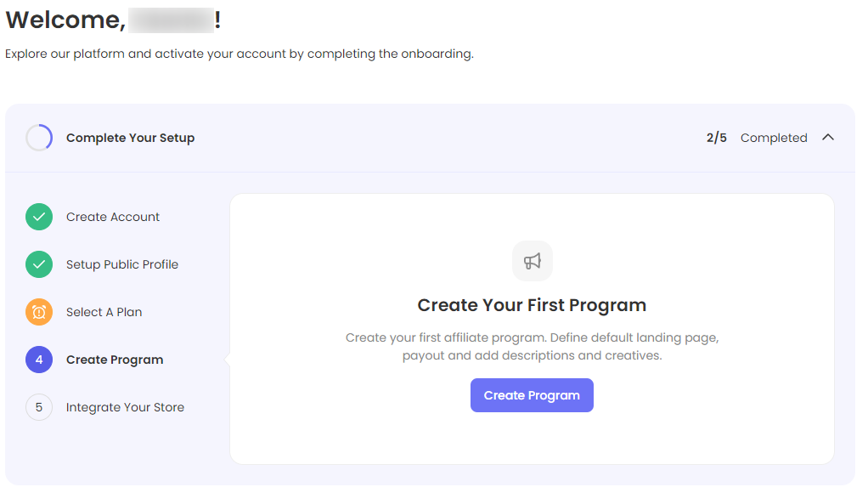Click the Complete Your Setup header title
The width and height of the screenshot is (868, 493).
point(130,138)
